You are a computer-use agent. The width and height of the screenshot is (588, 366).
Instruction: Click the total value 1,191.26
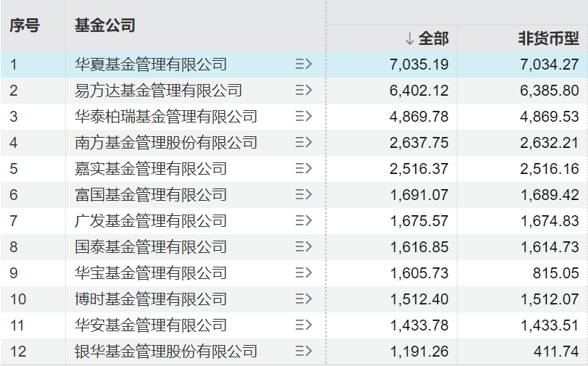click(419, 352)
